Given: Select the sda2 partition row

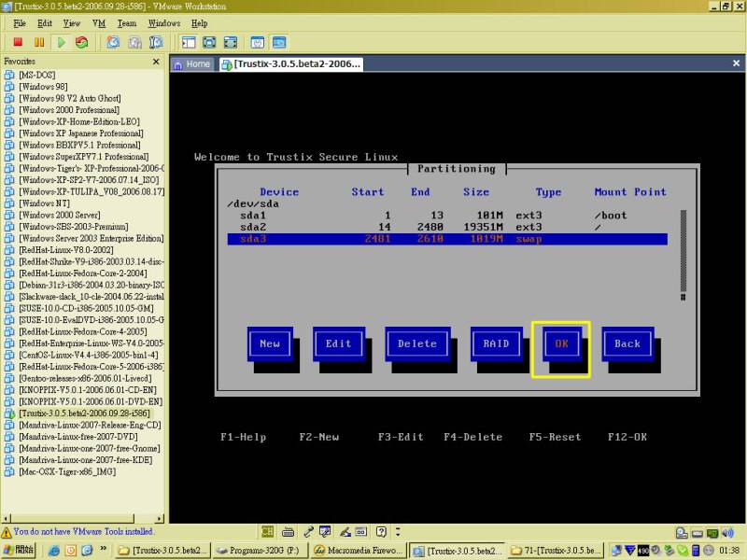Looking at the screenshot, I should coord(447,227).
